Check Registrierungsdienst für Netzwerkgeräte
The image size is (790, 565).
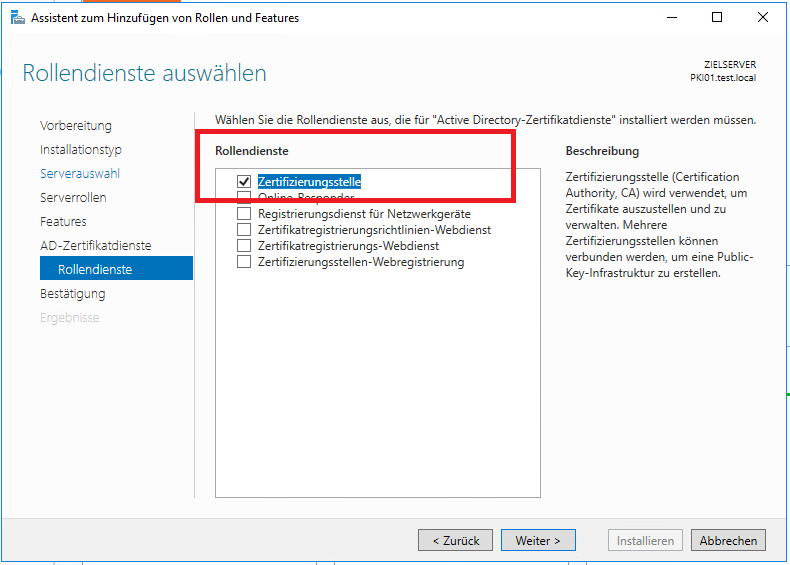coord(243,214)
